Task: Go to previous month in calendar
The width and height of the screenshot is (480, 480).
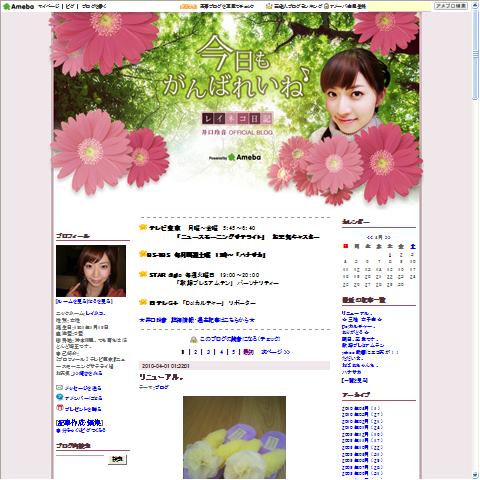Action: [369, 237]
